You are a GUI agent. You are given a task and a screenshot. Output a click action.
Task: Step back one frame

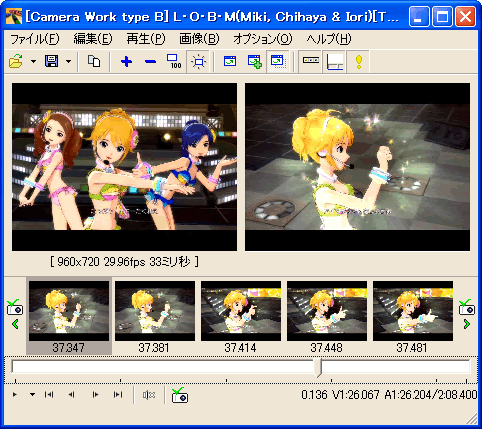coord(71,395)
